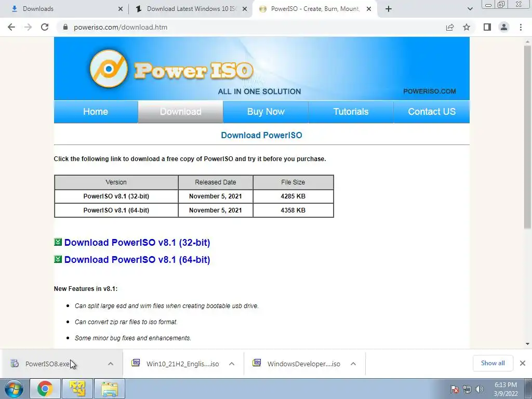The image size is (532, 399).
Task: Click the browser forward arrow
Action: tap(28, 27)
